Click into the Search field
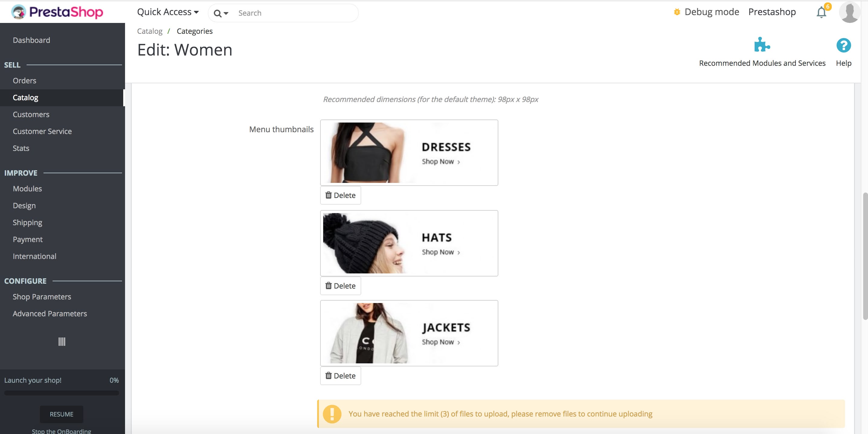 tap(295, 13)
